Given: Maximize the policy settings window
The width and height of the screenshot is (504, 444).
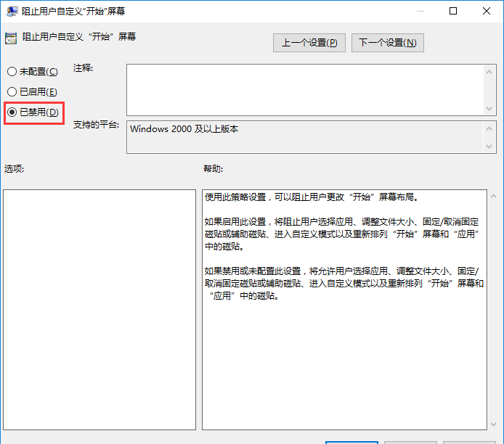Looking at the screenshot, I should coord(453,11).
